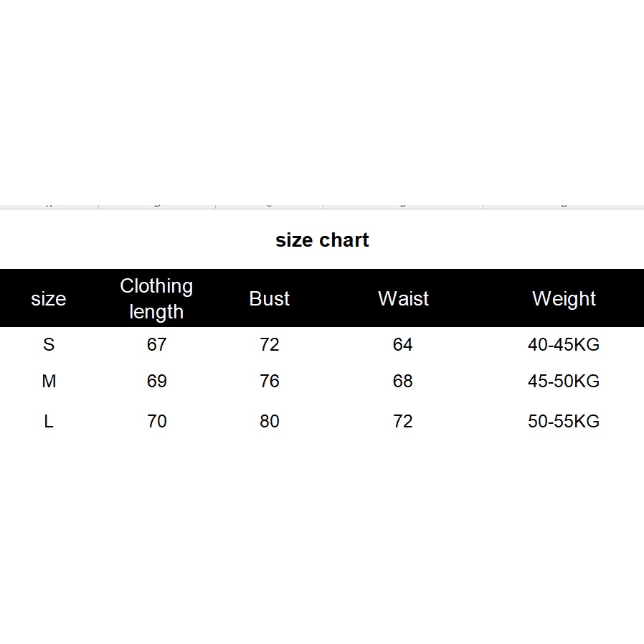Select clothing length value 67
Viewport: 644px width, 644px height.
click(x=156, y=345)
